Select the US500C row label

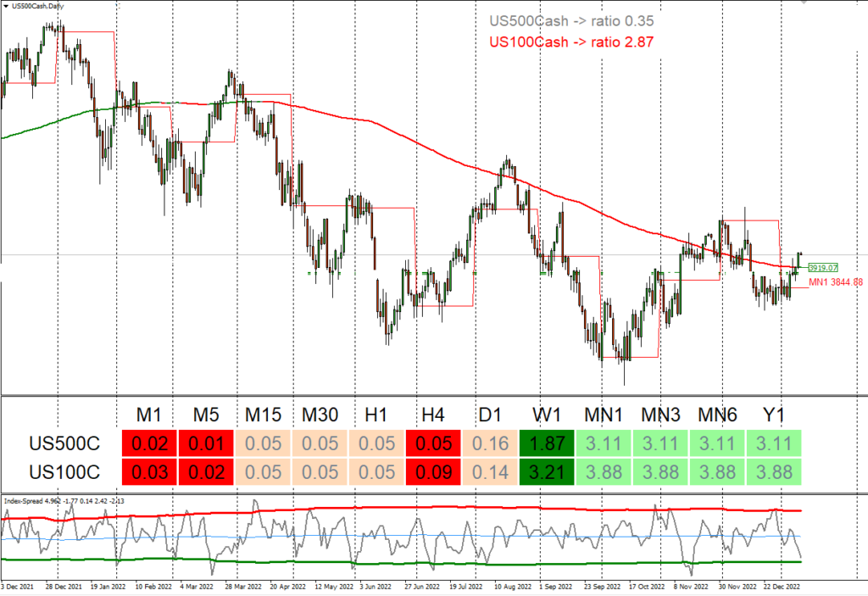[64, 443]
